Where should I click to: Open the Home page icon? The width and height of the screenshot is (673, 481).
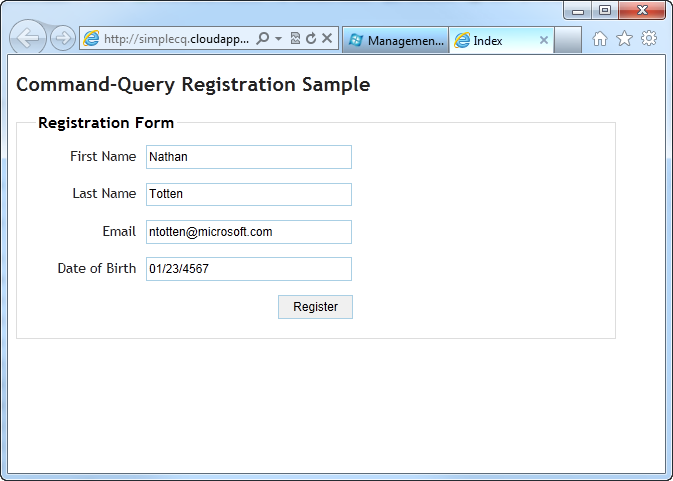click(x=600, y=39)
